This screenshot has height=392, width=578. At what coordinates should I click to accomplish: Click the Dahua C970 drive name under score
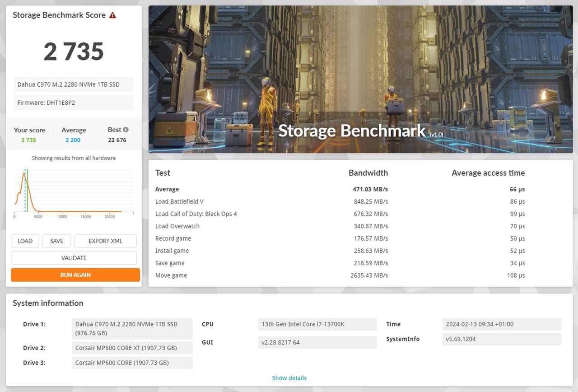[74, 84]
